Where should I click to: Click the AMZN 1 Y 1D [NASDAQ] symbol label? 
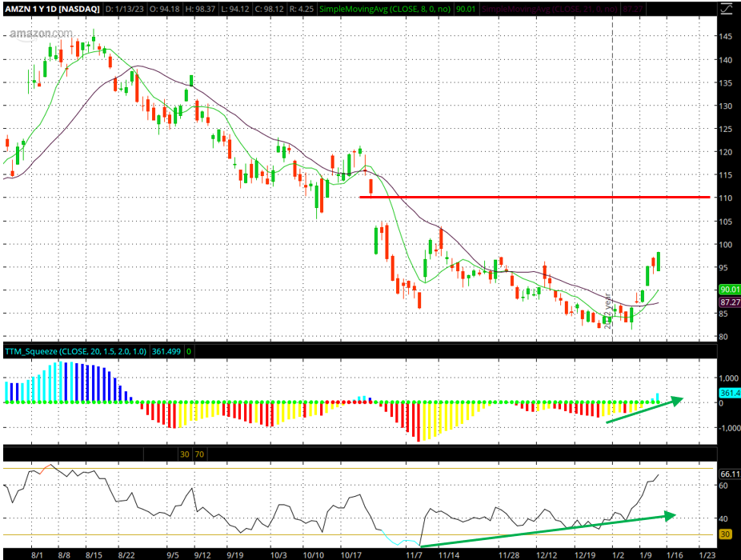pos(53,9)
